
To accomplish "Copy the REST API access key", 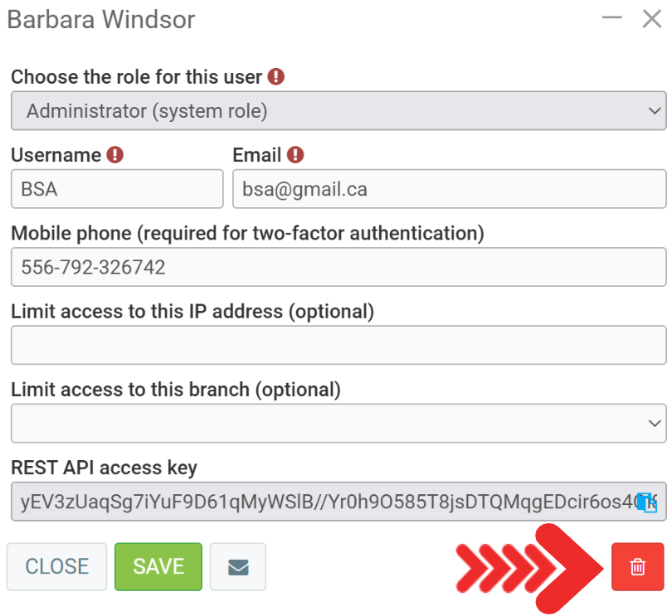I will point(646,502).
